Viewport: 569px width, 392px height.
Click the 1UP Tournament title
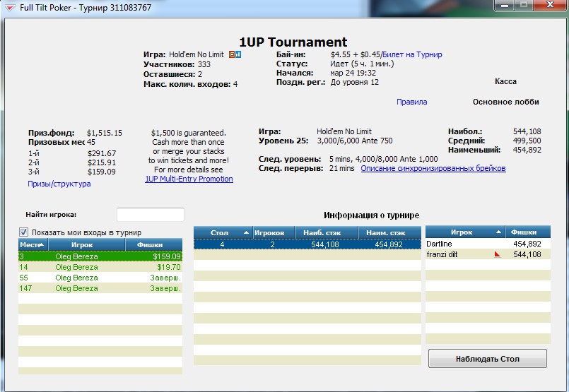[x=293, y=42]
